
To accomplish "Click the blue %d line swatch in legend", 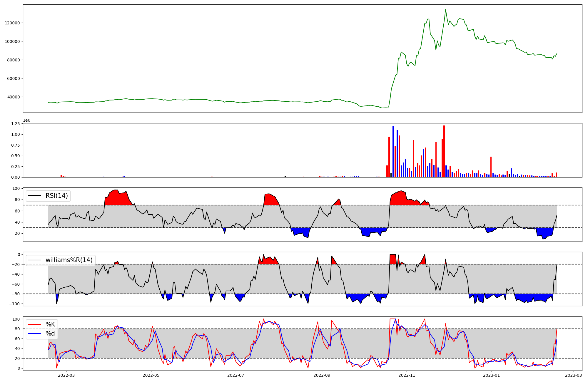I will click(34, 334).
